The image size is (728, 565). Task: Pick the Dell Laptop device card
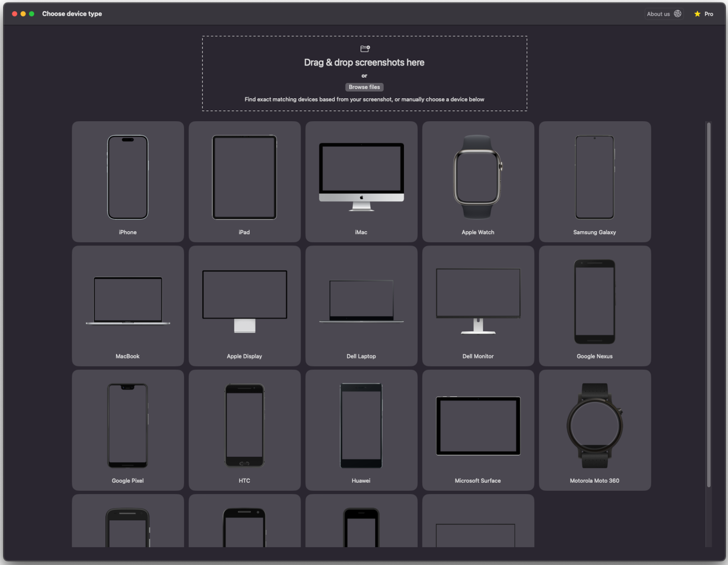tap(361, 306)
